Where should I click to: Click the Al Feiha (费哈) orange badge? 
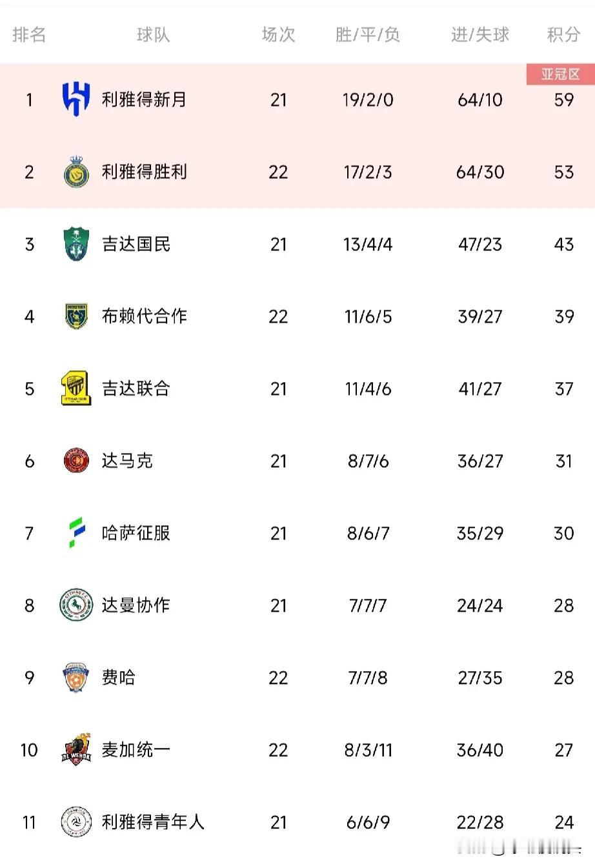76,678
